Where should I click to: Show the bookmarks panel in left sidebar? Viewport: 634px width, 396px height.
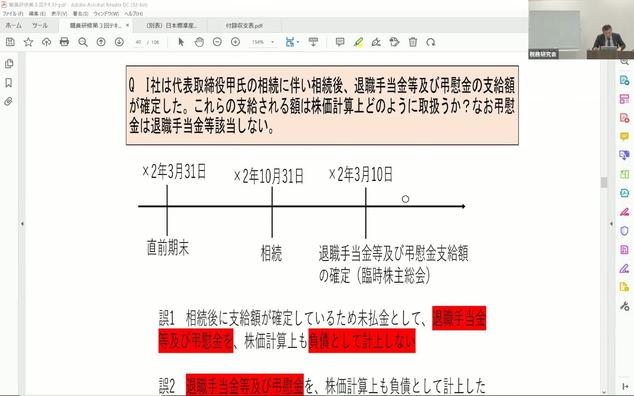click(x=8, y=83)
